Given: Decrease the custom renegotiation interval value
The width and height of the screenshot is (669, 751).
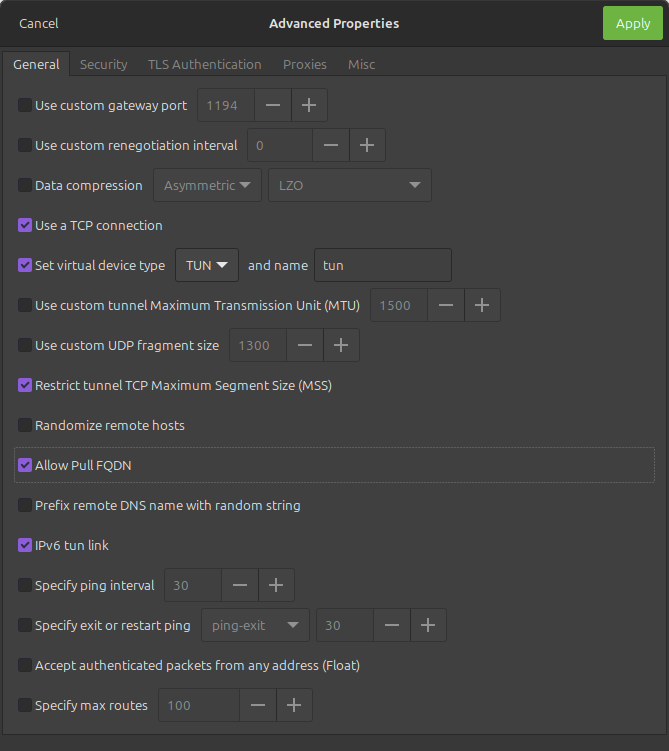Looking at the screenshot, I should [x=331, y=145].
